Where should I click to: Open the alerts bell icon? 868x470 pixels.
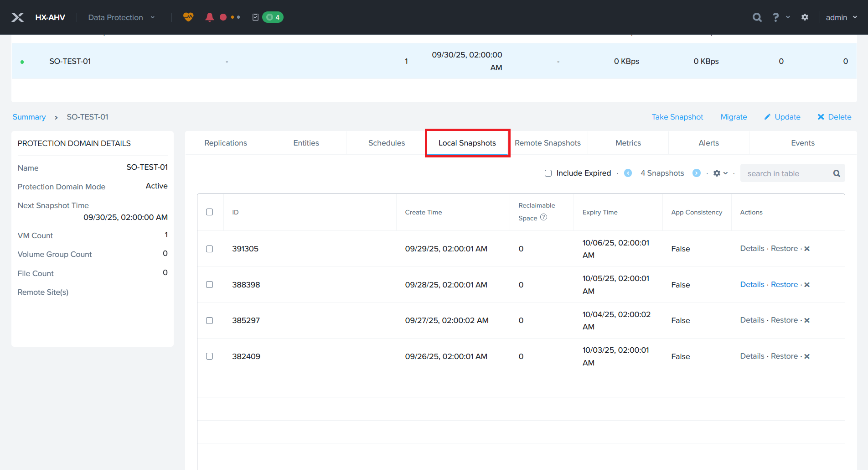[209, 17]
